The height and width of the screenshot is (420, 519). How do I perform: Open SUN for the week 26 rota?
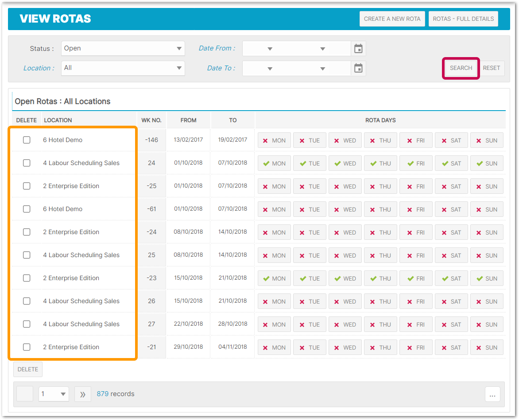point(487,301)
